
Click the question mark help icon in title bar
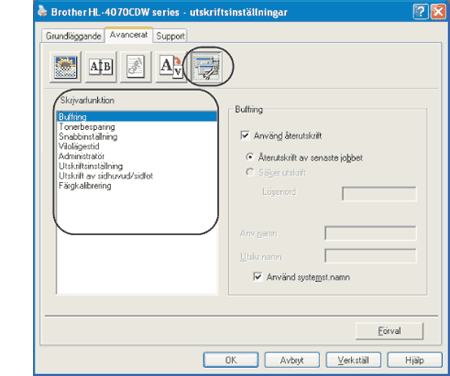click(420, 12)
